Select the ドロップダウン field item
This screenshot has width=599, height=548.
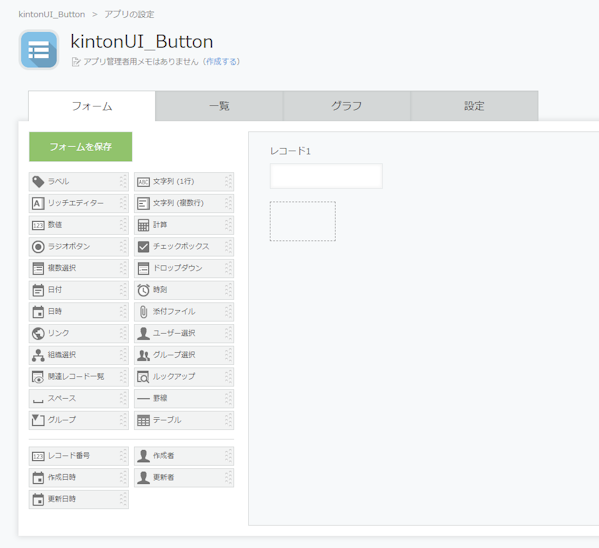pos(184,268)
